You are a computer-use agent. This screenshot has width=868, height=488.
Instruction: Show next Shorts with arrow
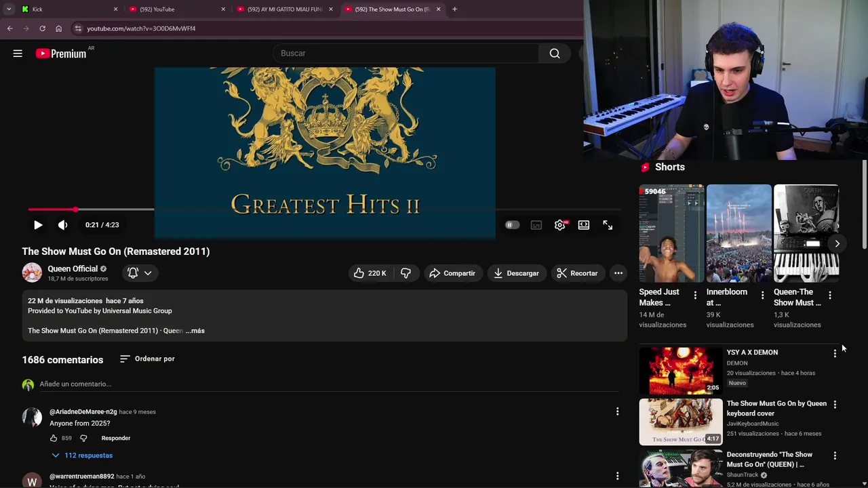click(837, 243)
